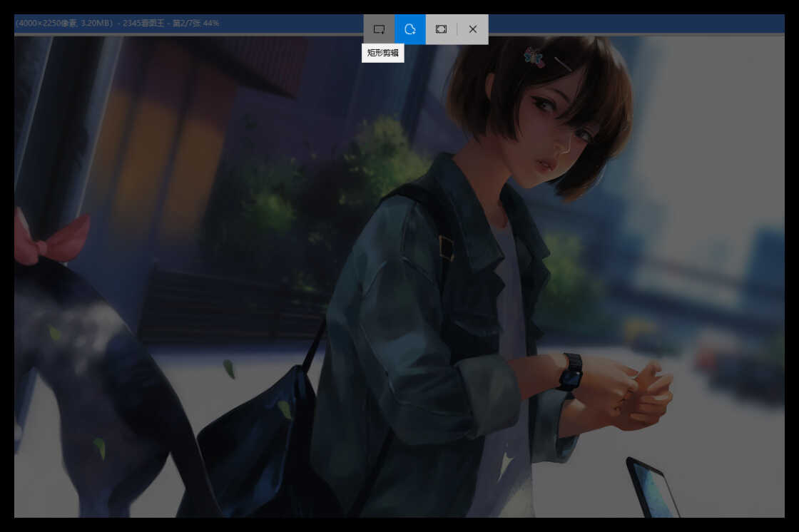Choose the freeform snip tool
Screen dimensions: 799x532
pyautogui.click(x=410, y=29)
